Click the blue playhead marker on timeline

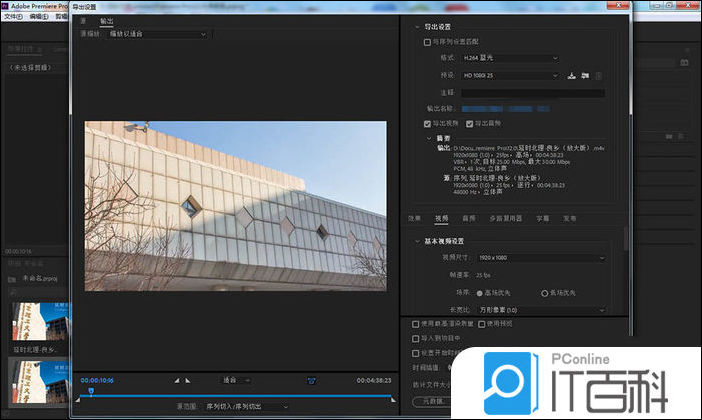[91, 390]
